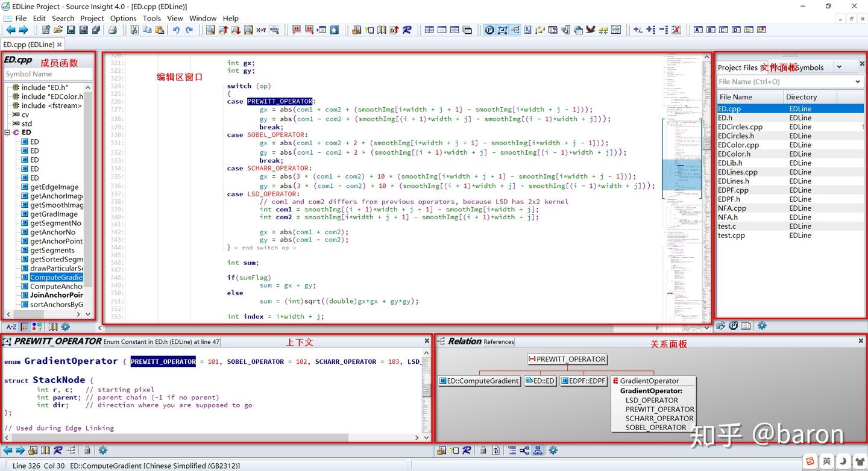Click the Open folder toolbar icon
Viewport: 868px width, 471px height.
pos(58,30)
